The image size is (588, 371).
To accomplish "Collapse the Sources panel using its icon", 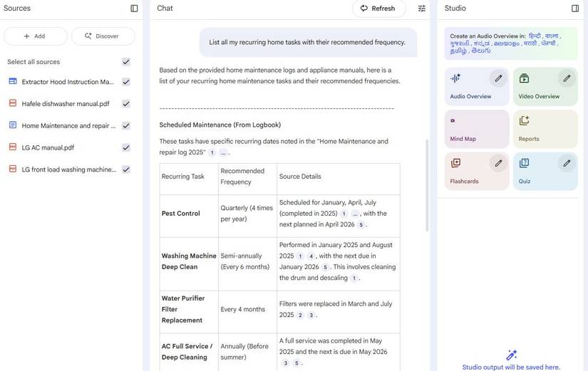I will [x=134, y=9].
